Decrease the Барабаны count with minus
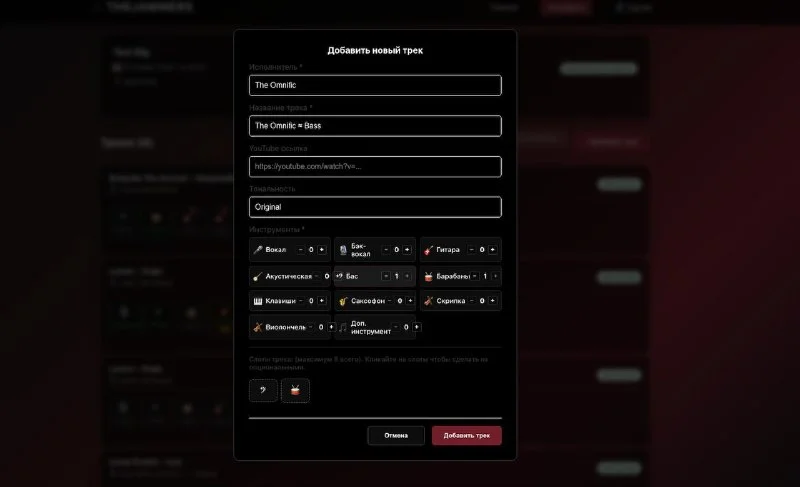 [x=474, y=276]
